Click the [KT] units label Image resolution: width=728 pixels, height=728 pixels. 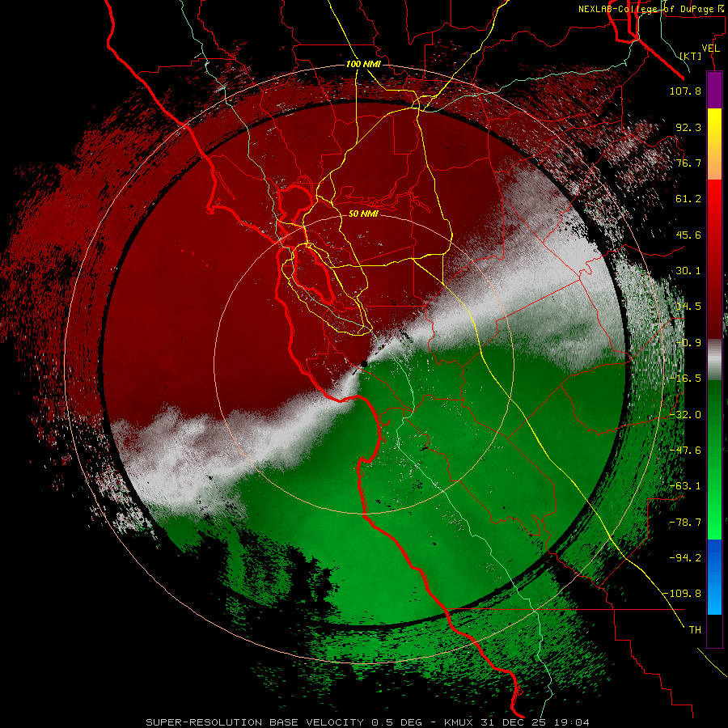[691, 56]
